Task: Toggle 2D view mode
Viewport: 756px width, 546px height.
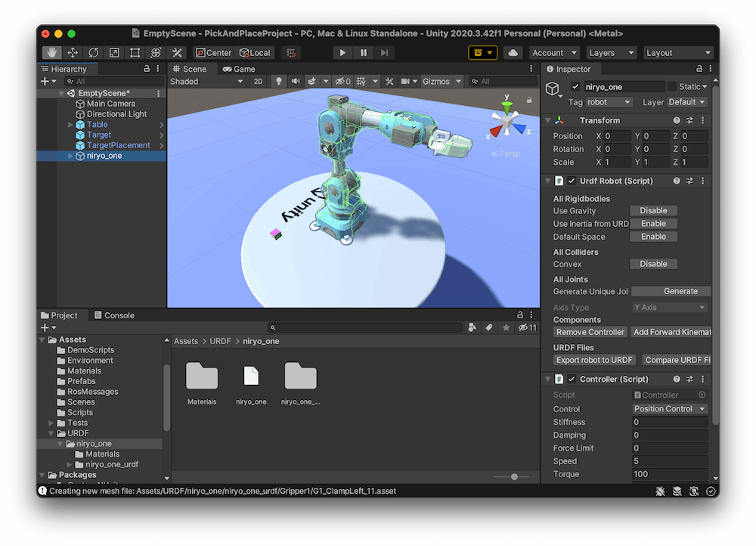Action: [258, 82]
